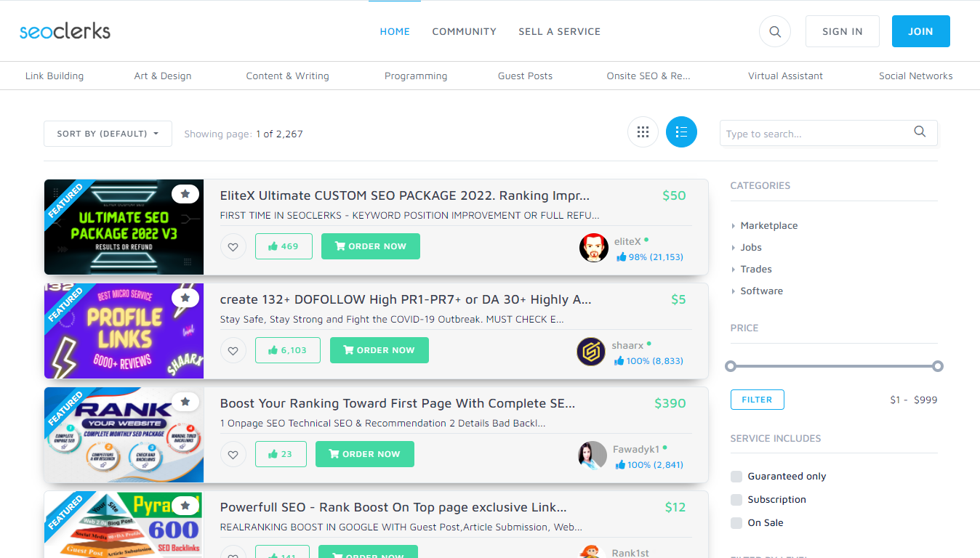Apply price range with Filter button
Viewport: 980px width, 558px height.
point(757,400)
